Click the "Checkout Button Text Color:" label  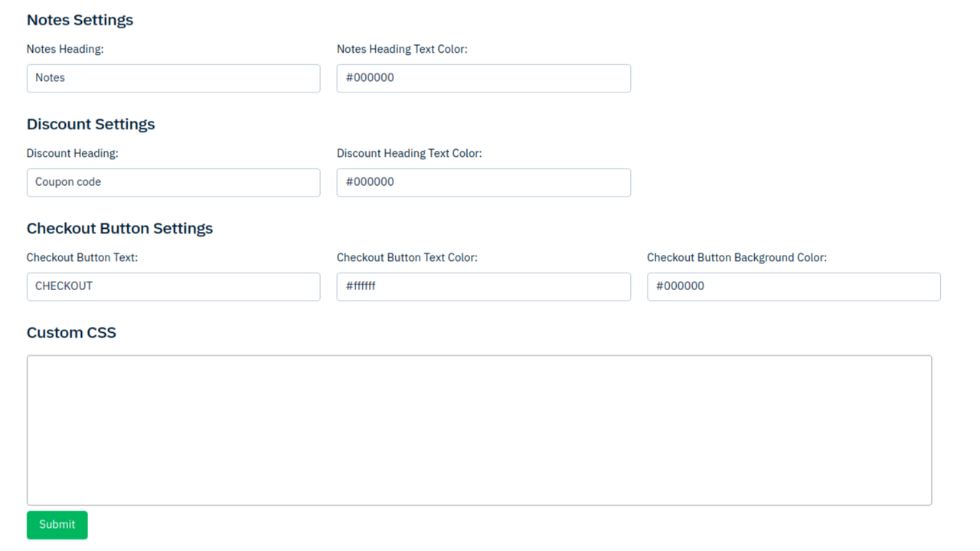(407, 257)
